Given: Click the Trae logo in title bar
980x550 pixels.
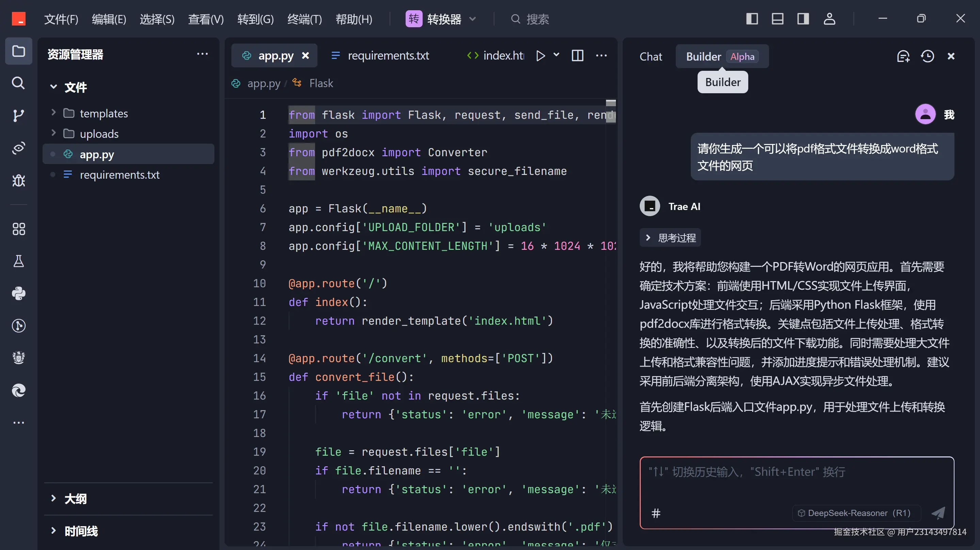Looking at the screenshot, I should [x=18, y=19].
